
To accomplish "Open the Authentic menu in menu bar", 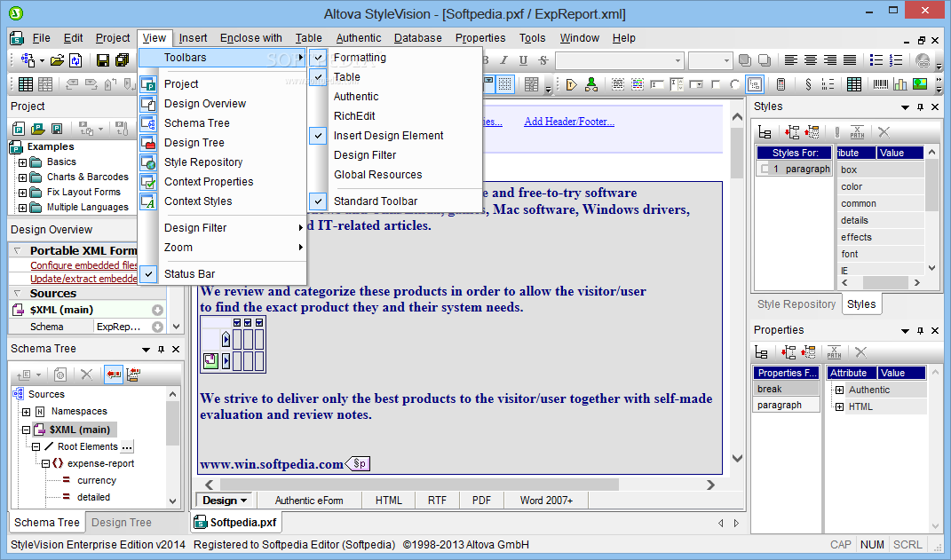I will point(359,37).
